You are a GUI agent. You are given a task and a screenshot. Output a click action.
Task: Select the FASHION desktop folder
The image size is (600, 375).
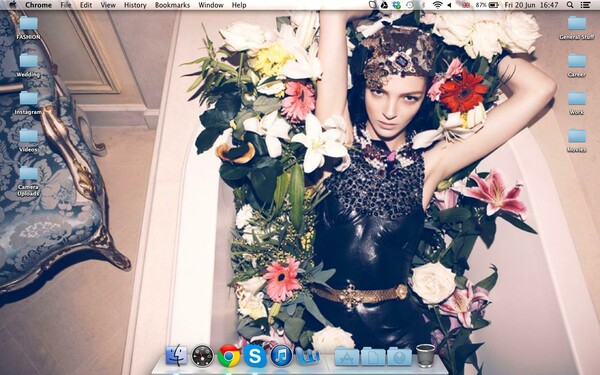pos(28,28)
